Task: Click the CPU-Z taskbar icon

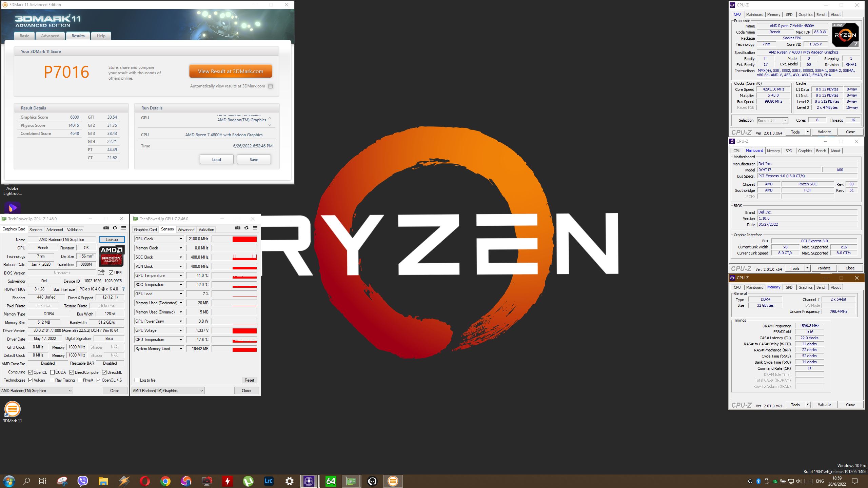Action: coord(309,481)
